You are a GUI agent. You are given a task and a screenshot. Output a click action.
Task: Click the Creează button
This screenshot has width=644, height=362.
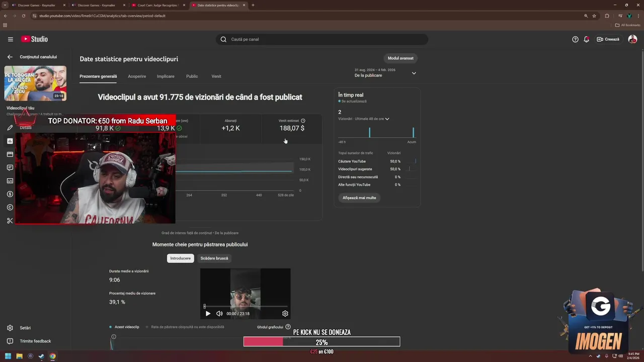(608, 39)
